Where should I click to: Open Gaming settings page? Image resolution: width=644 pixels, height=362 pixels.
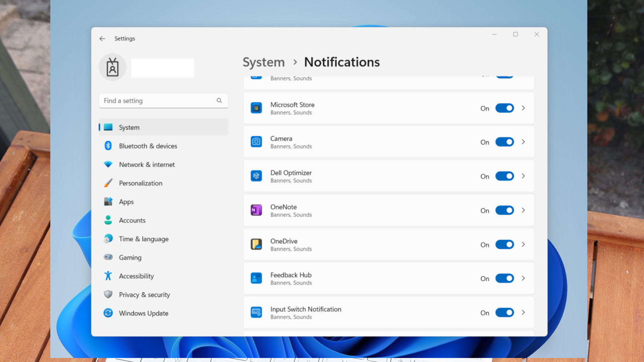click(x=163, y=257)
